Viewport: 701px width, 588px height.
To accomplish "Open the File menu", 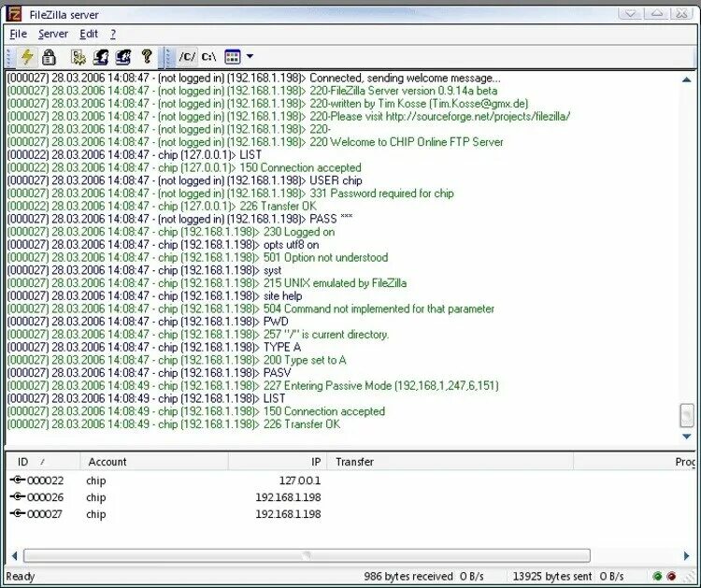I will tap(19, 34).
